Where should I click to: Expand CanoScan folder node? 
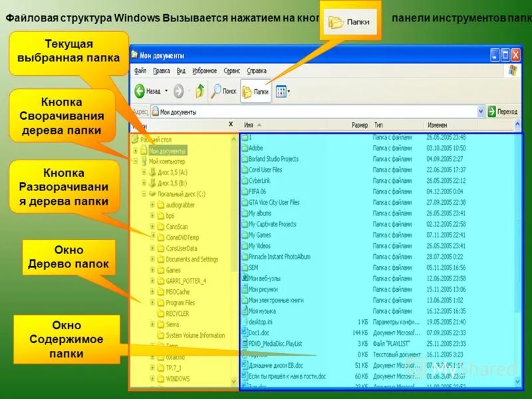[152, 227]
